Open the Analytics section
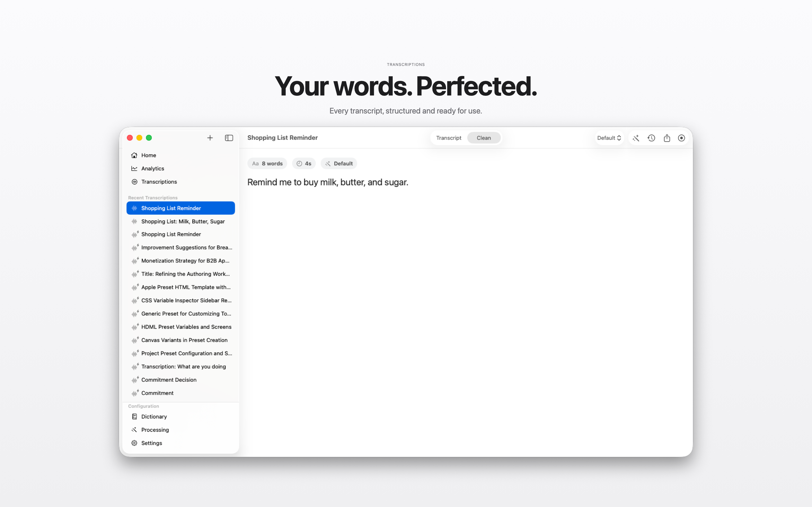 click(153, 168)
